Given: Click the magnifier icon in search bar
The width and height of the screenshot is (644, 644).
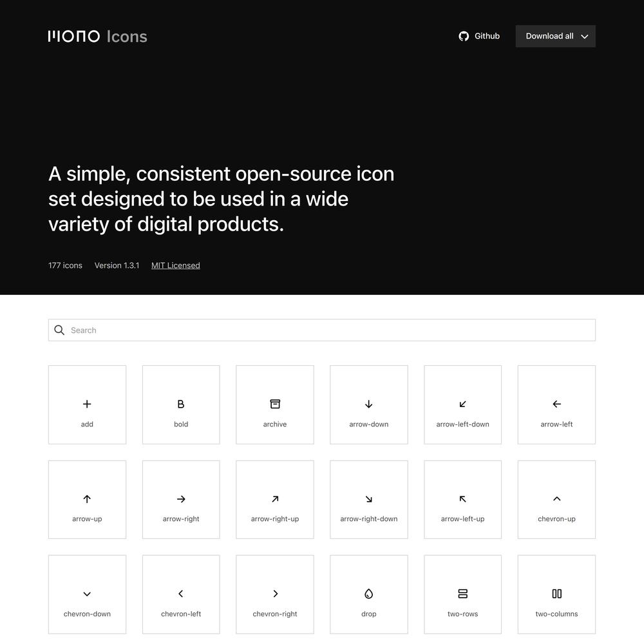Looking at the screenshot, I should click(59, 330).
